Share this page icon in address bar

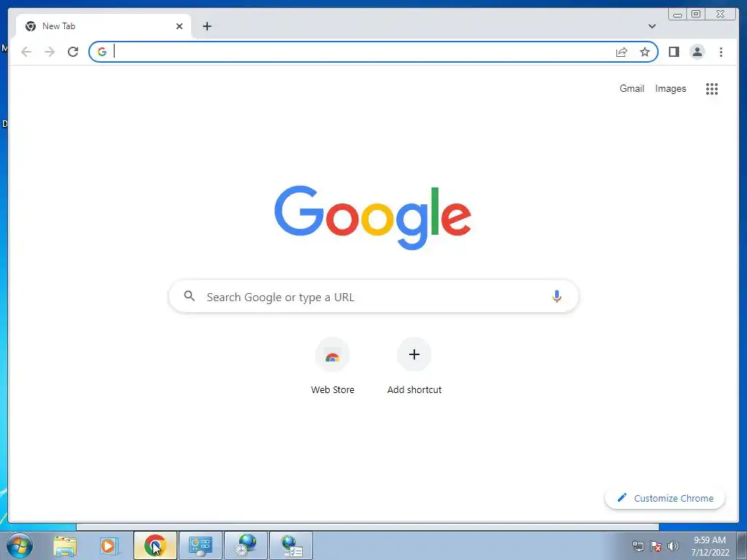[x=622, y=52]
